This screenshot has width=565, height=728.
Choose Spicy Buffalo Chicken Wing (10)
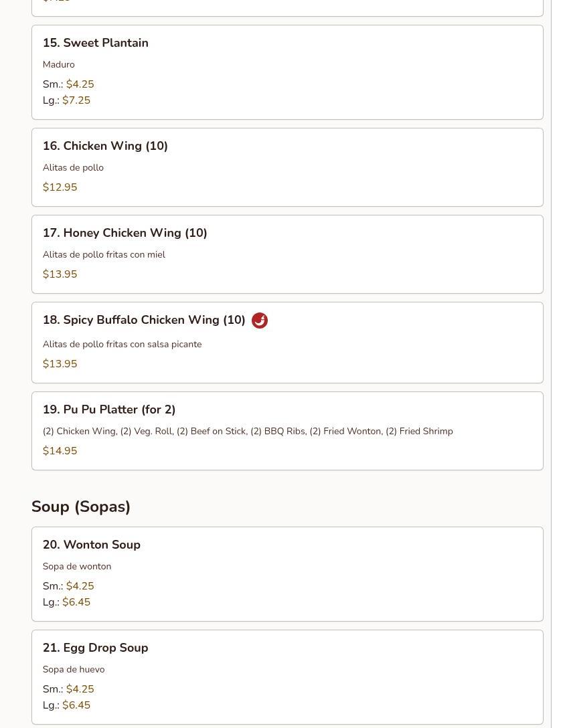click(x=287, y=343)
